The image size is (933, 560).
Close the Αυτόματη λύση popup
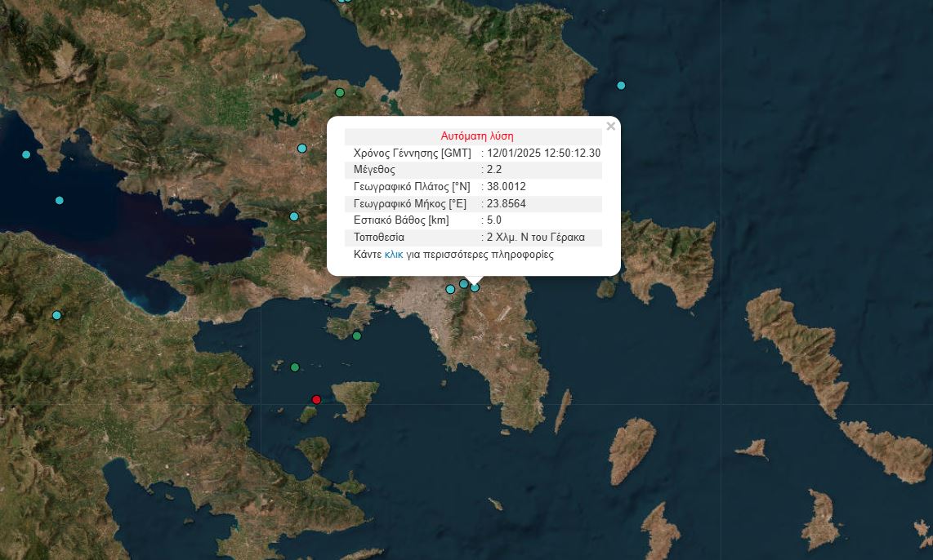coord(610,126)
